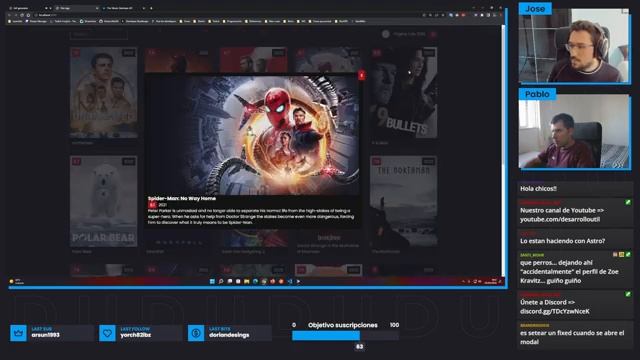This screenshot has height=360, width=640.
Task: Click the Spider-Man: No Way Home title text
Action: pos(182,198)
